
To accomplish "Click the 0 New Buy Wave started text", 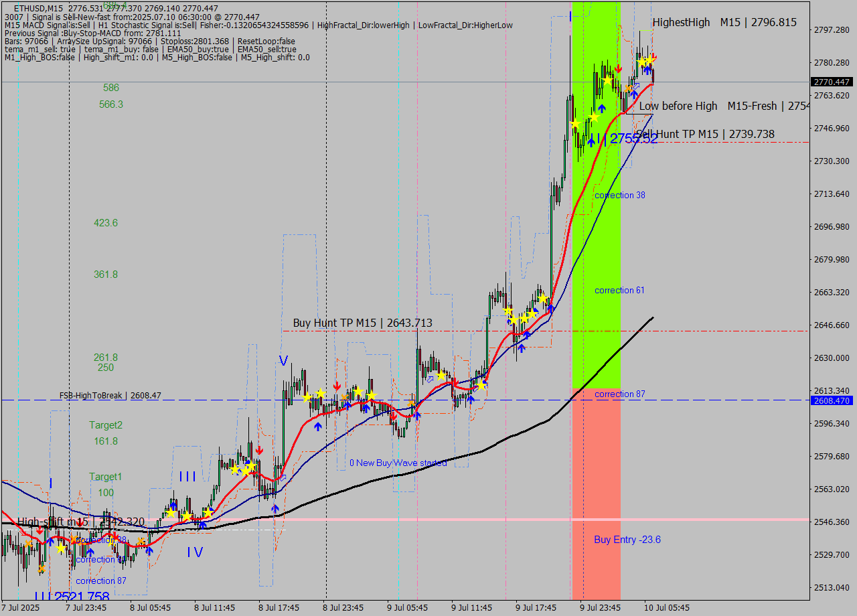I will coord(398,462).
